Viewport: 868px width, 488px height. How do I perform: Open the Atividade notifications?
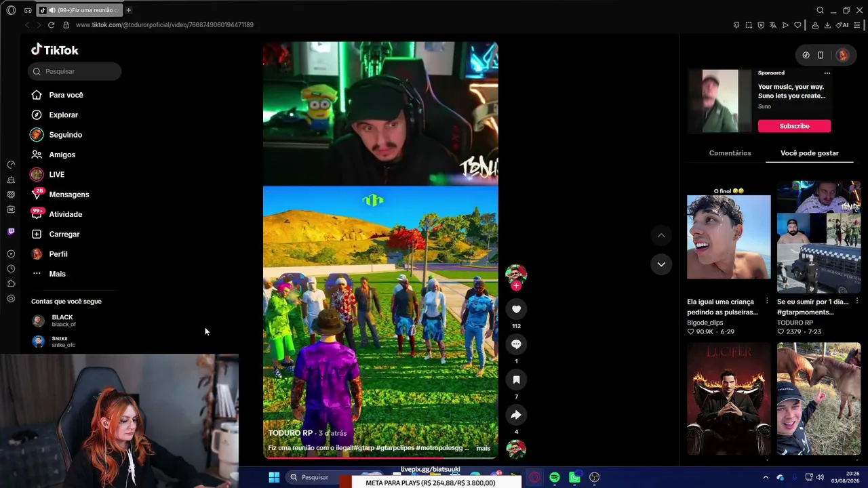point(57,214)
